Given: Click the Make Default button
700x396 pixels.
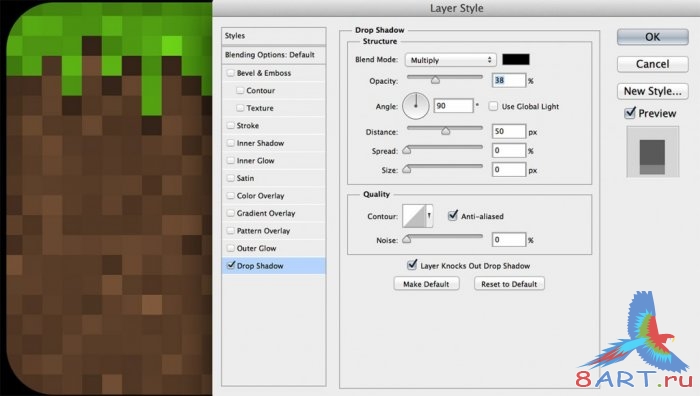Looking at the screenshot, I should (426, 284).
